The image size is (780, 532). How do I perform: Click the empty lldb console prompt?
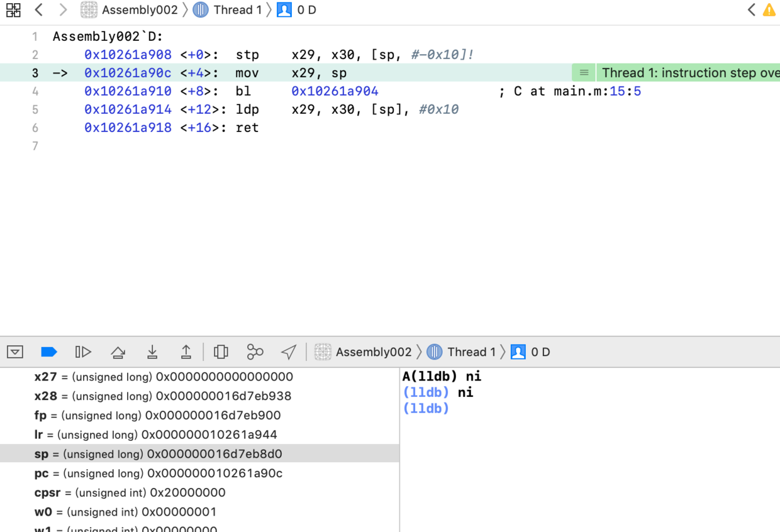pos(426,409)
